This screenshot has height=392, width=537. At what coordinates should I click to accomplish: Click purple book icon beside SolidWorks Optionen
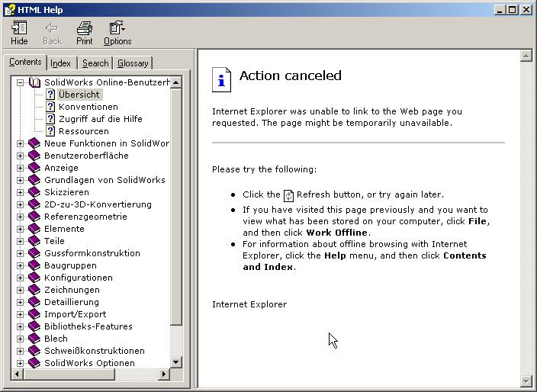pyautogui.click(x=34, y=363)
